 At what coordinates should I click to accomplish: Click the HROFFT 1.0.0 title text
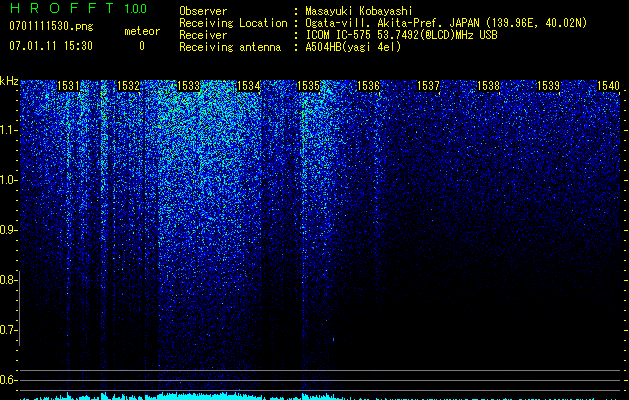tap(79, 8)
